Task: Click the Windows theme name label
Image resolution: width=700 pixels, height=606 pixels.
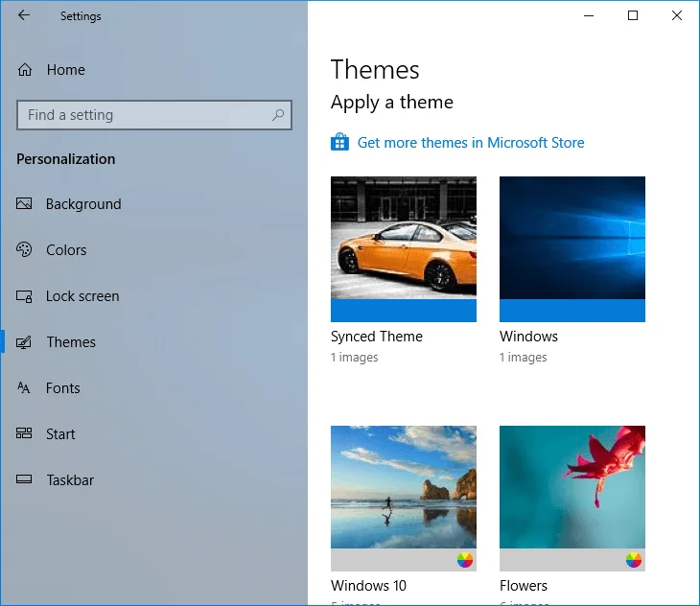Action: click(528, 337)
